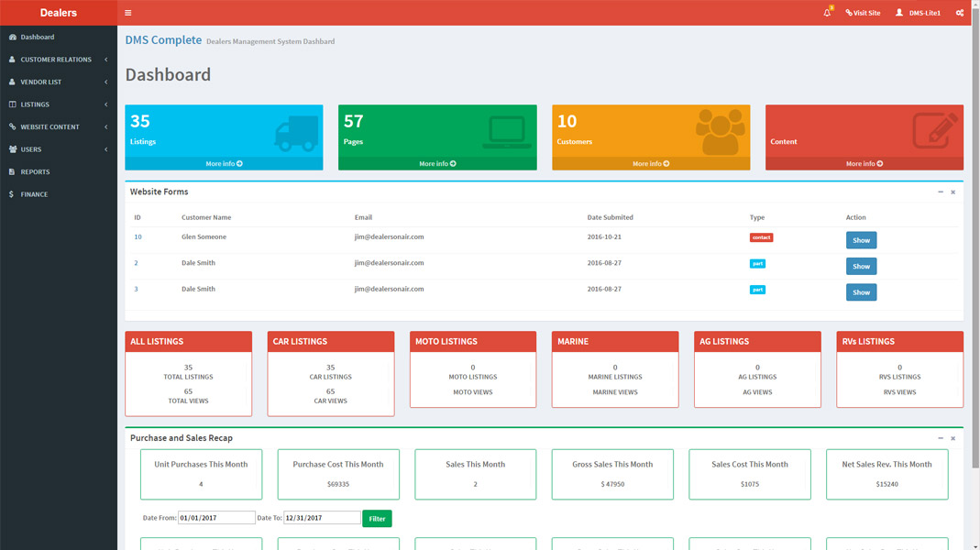Select the Finance dollar icon
The height and width of the screenshot is (550, 980).
11,194
